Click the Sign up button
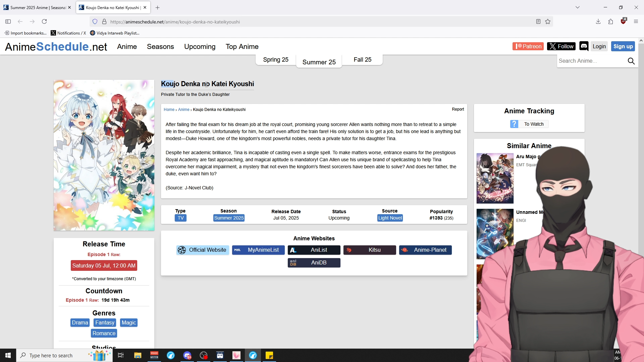Viewport: 644px width, 362px height. pos(623,46)
